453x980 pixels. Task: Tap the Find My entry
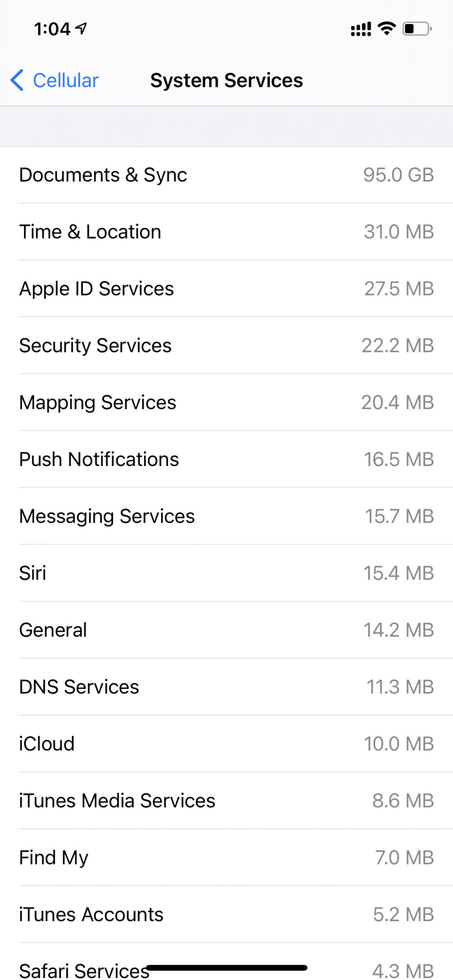click(226, 857)
